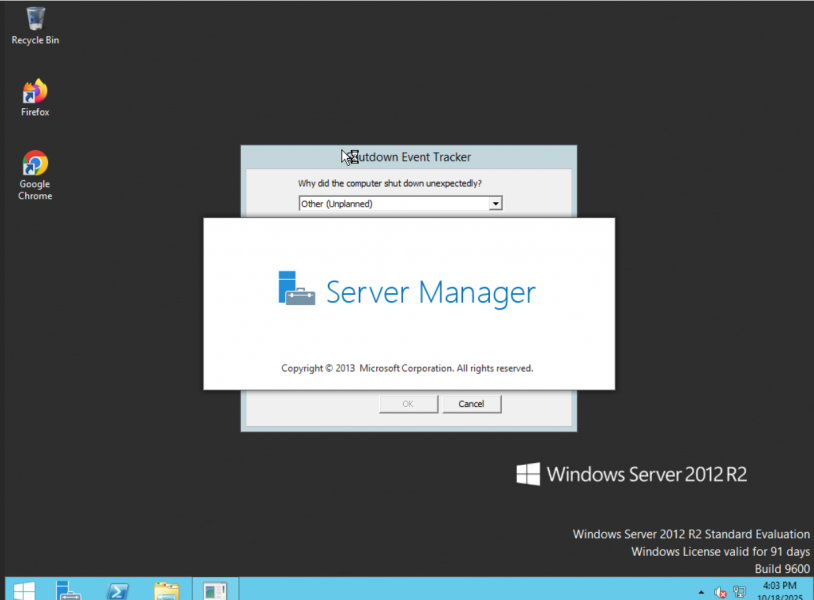Click the Shutdown Event Tracker title bar

[x=408, y=156]
